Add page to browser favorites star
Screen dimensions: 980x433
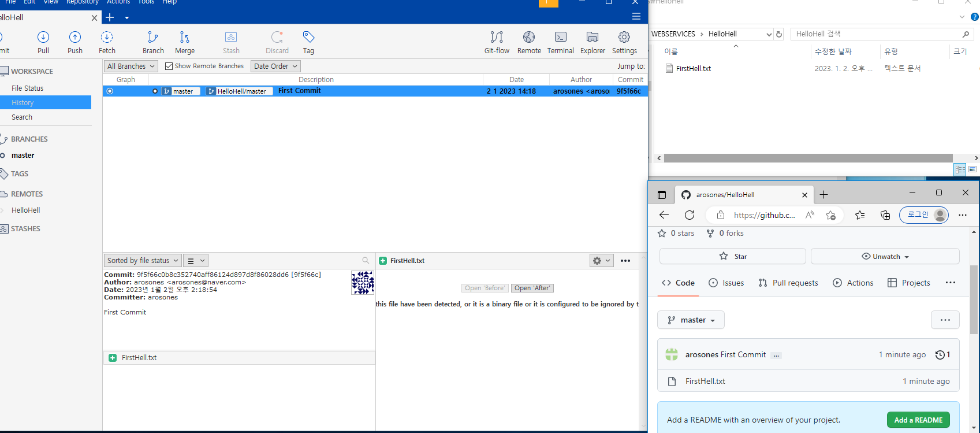point(830,215)
